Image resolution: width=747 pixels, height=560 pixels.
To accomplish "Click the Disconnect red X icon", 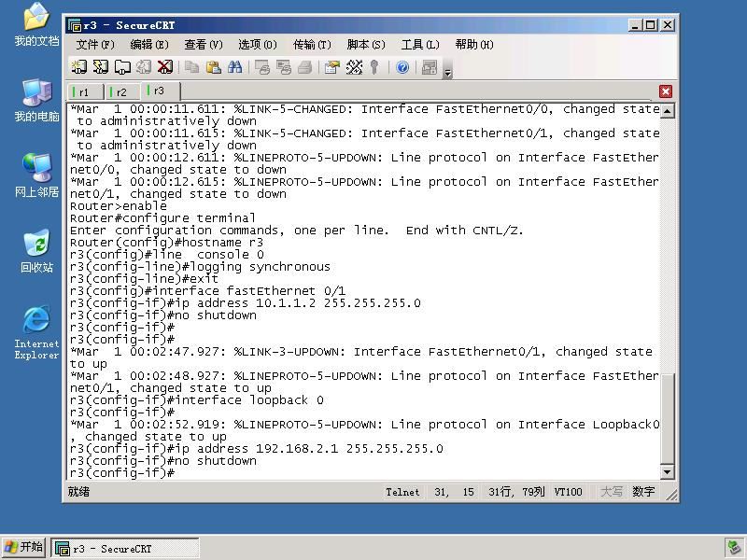I will point(165,67).
